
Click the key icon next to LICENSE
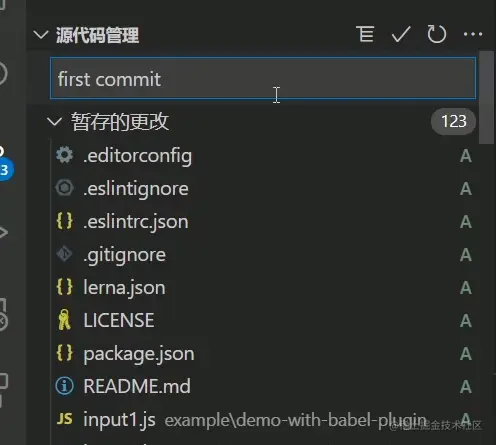coord(64,320)
